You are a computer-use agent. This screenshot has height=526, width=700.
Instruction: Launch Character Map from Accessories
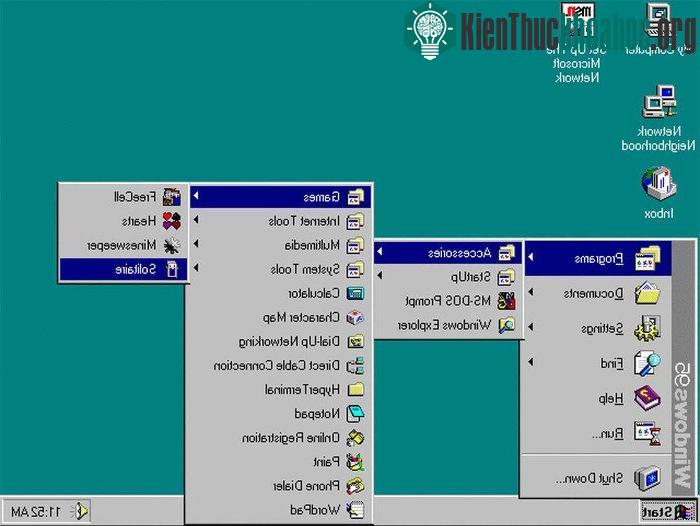280,317
